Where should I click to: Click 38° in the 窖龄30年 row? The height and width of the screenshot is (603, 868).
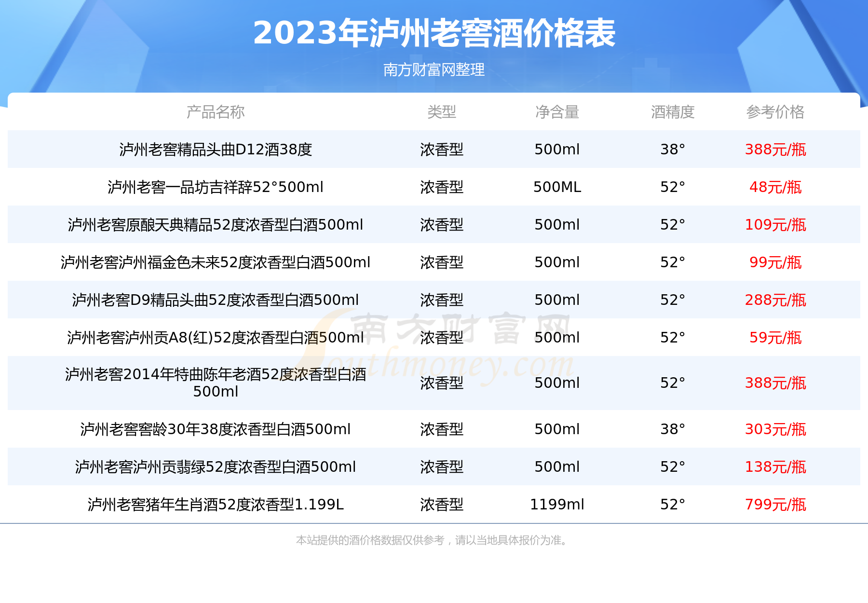[673, 429]
